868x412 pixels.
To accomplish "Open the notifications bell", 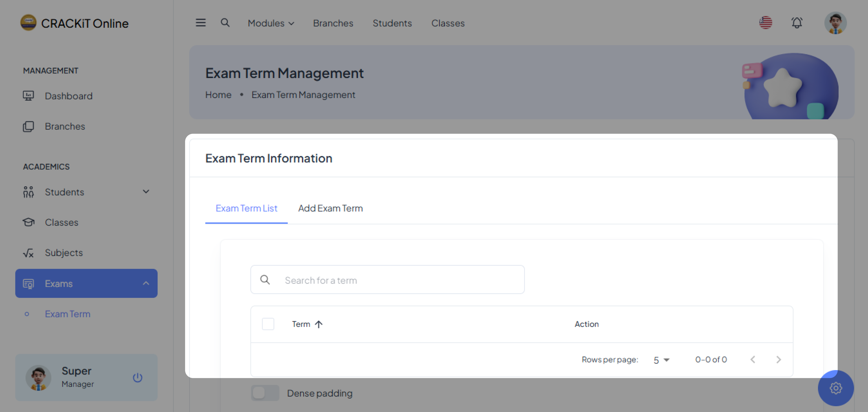I will pyautogui.click(x=797, y=23).
